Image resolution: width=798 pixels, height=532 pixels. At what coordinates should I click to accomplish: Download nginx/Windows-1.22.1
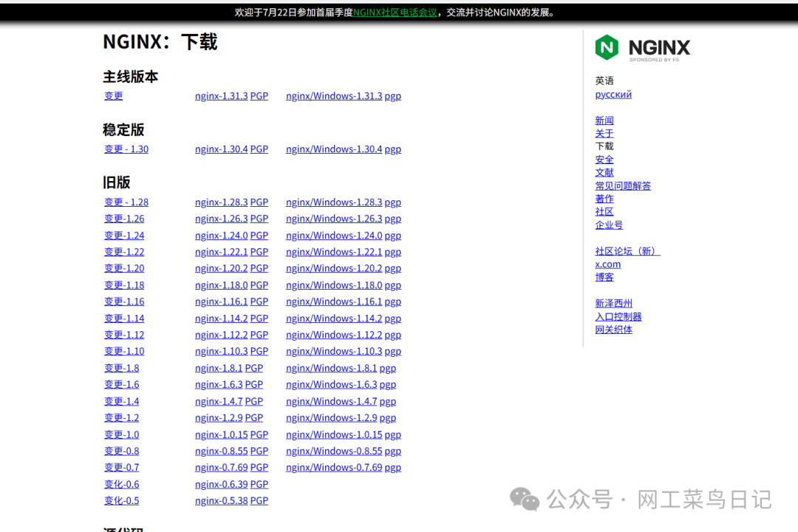click(x=334, y=251)
